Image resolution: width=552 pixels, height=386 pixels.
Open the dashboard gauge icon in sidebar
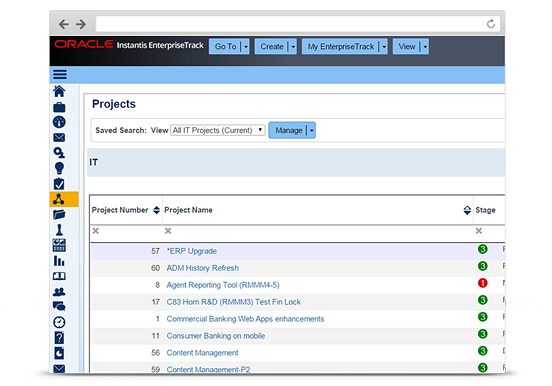(59, 122)
